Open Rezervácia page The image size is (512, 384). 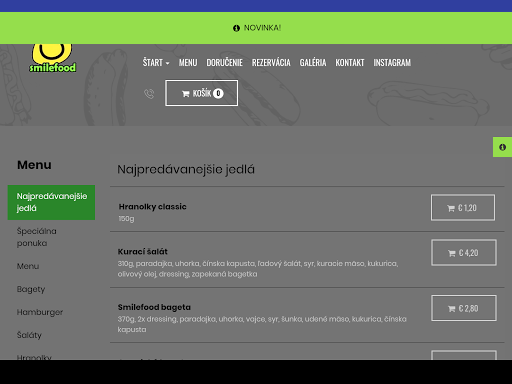pyautogui.click(x=271, y=63)
